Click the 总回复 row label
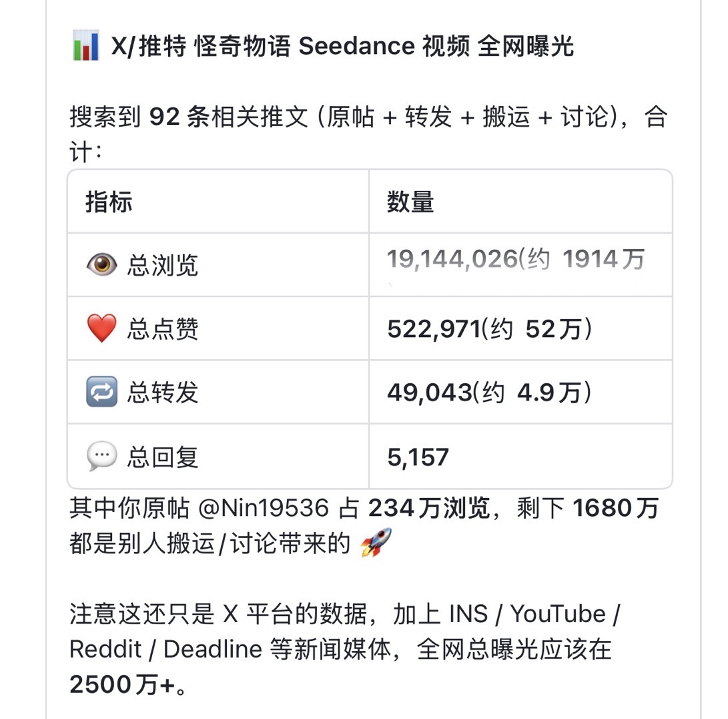Screen dimensions: 728x719 [x=163, y=457]
